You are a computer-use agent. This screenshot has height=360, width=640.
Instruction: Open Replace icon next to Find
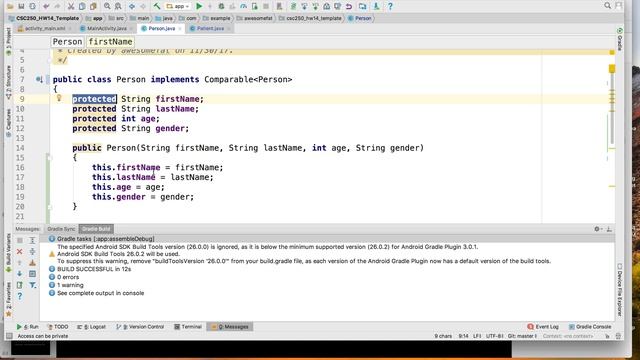click(x=118, y=6)
